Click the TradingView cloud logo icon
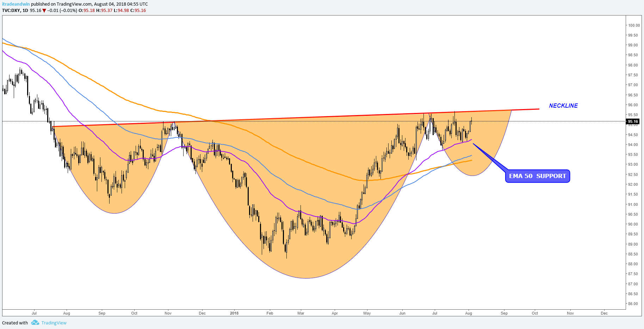The width and height of the screenshot is (644, 329). [35, 323]
